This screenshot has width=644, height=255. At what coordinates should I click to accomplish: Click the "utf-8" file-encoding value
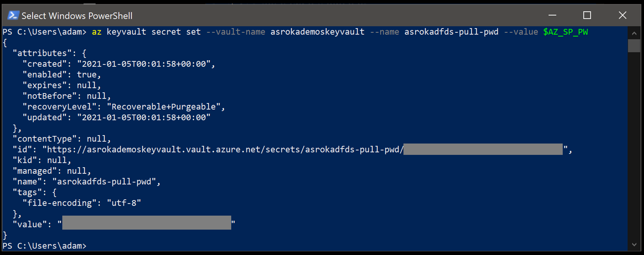(124, 203)
